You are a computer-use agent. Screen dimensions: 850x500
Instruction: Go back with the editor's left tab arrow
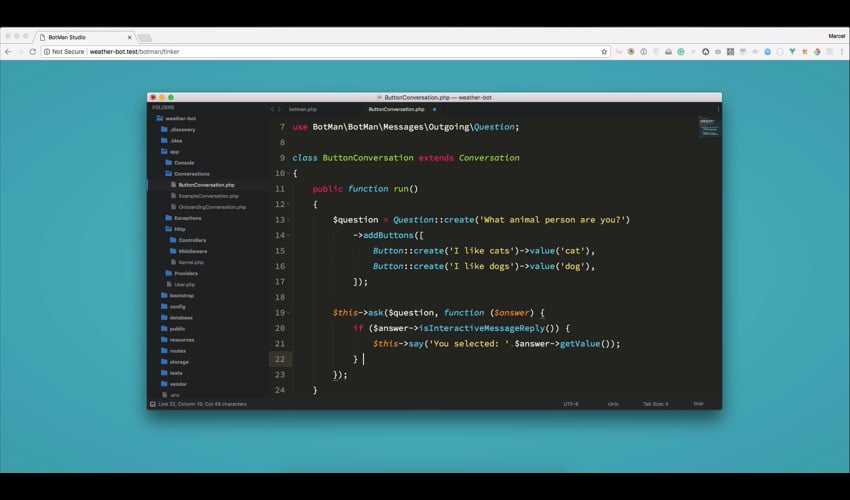[272, 109]
